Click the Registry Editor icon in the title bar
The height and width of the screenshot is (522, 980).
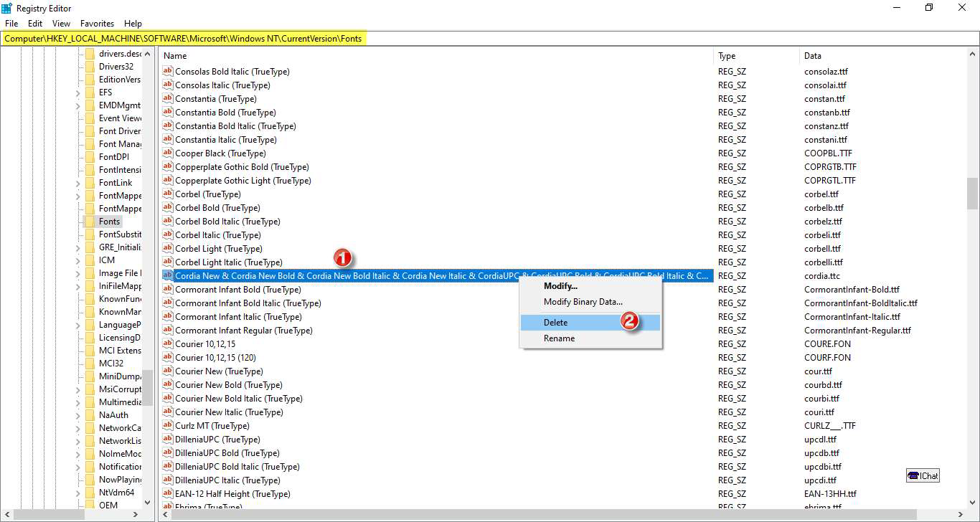(7, 8)
